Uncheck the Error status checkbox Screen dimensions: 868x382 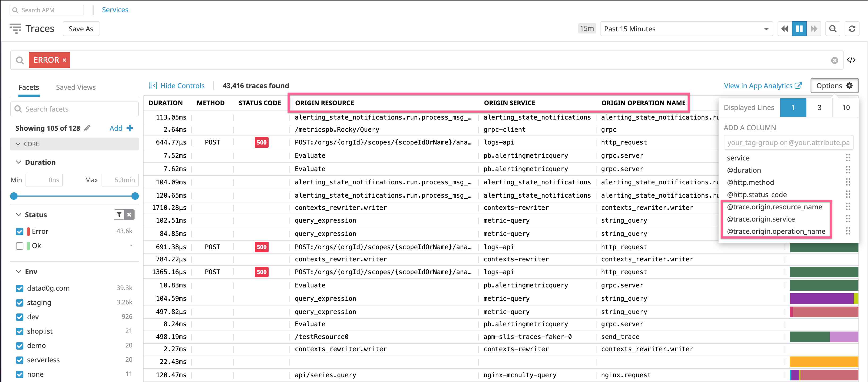[19, 232]
